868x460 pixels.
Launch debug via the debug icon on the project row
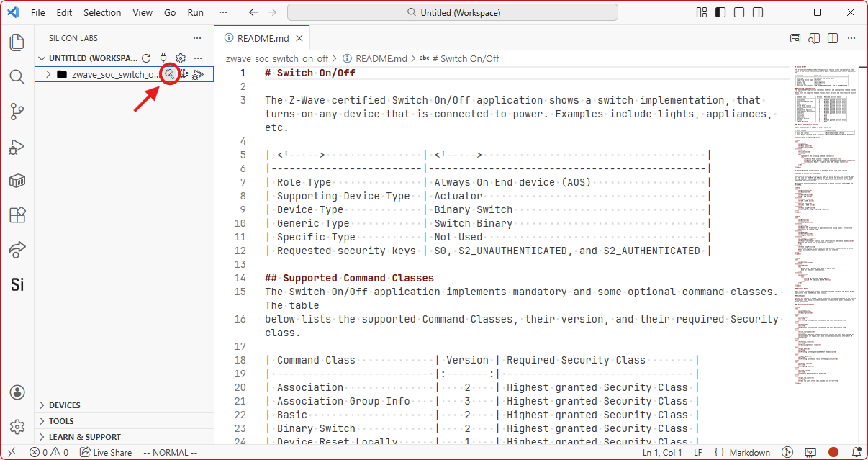click(x=198, y=73)
